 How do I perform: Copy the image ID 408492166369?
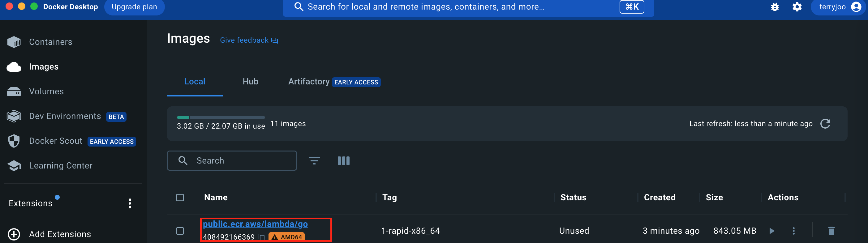pyautogui.click(x=262, y=237)
